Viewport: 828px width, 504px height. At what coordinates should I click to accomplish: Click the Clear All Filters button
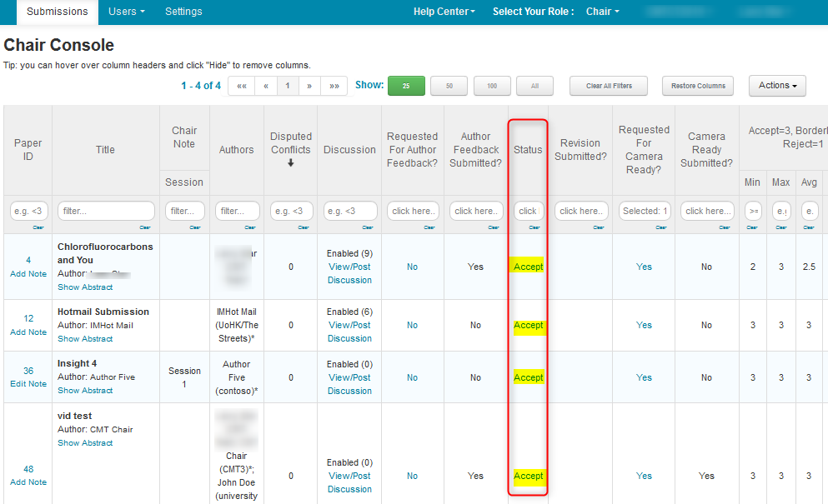click(x=608, y=86)
